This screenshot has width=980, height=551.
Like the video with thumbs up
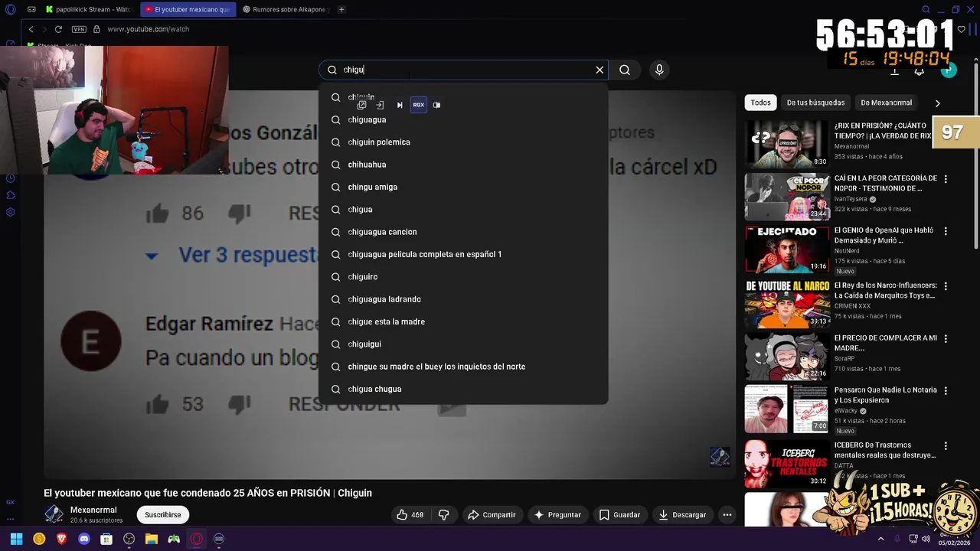click(x=410, y=515)
